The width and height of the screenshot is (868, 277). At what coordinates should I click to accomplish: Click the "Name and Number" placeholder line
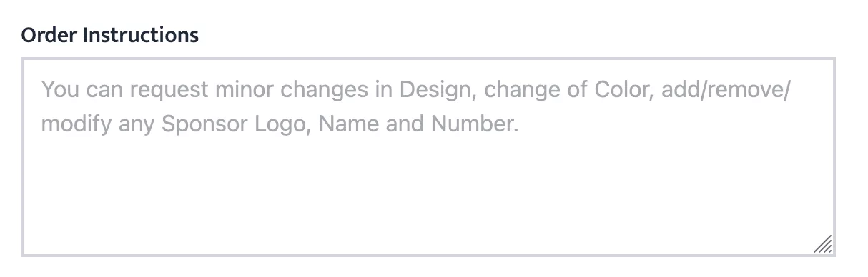point(418,124)
